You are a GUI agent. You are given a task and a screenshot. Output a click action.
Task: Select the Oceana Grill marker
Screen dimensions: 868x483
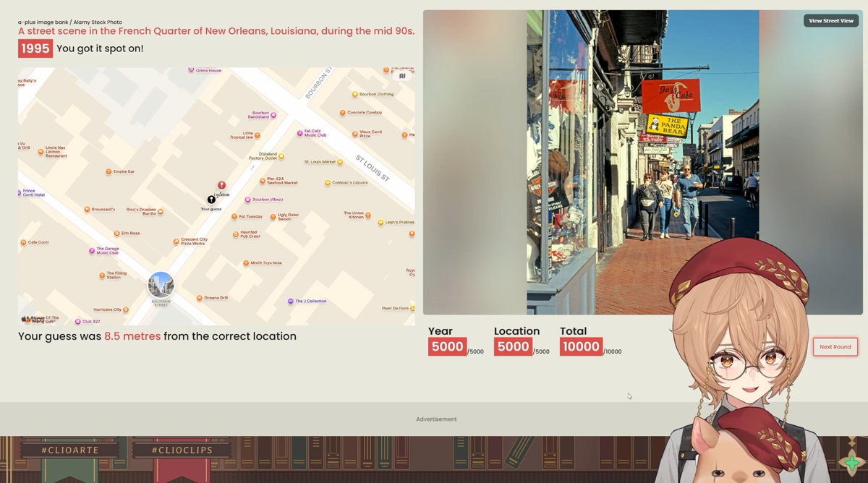pyautogui.click(x=198, y=297)
